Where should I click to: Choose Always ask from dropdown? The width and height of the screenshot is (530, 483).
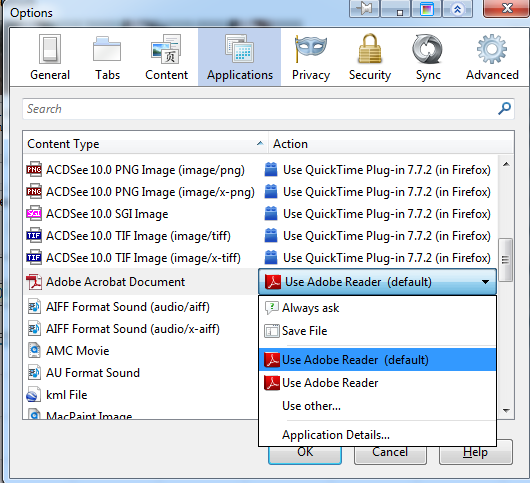[378, 308]
